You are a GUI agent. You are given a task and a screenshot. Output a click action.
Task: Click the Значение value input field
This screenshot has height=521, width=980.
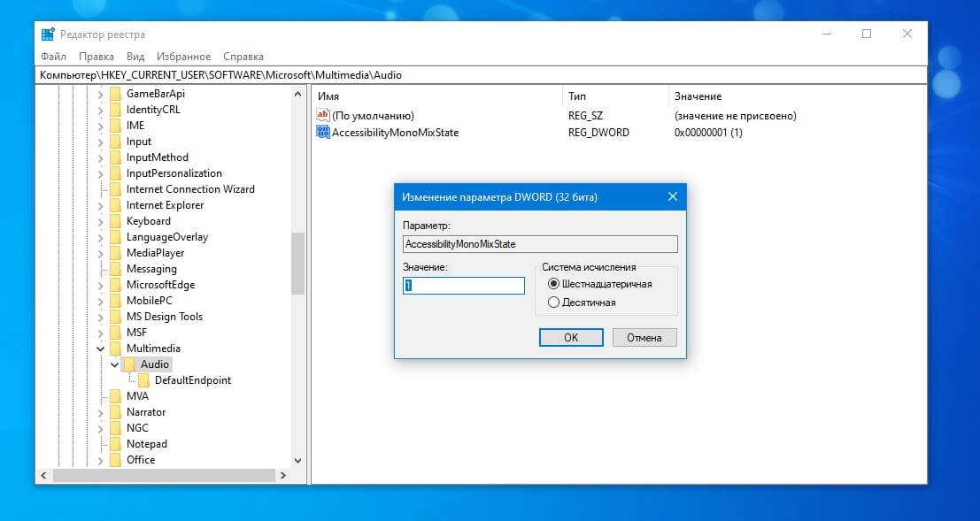pyautogui.click(x=464, y=286)
